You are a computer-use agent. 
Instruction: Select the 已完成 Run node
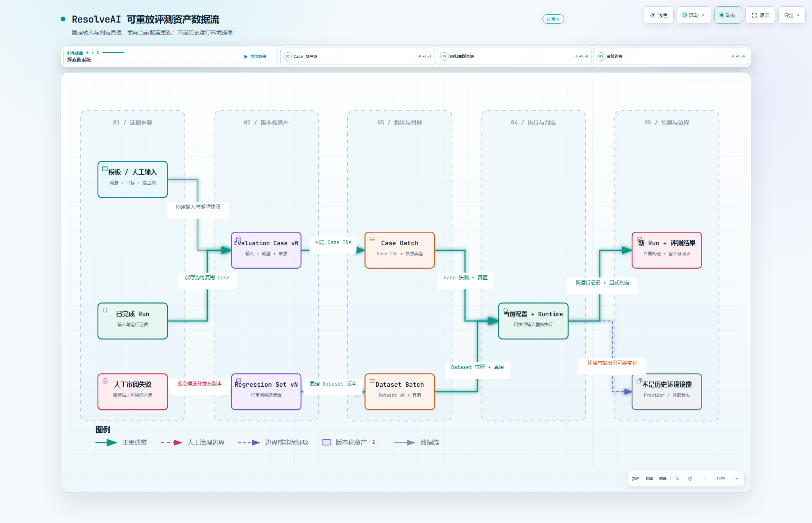coord(133,321)
